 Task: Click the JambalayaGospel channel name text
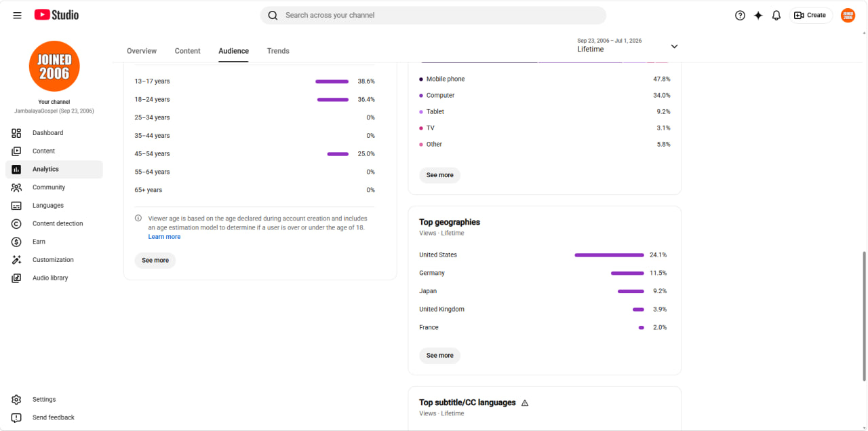pos(54,111)
